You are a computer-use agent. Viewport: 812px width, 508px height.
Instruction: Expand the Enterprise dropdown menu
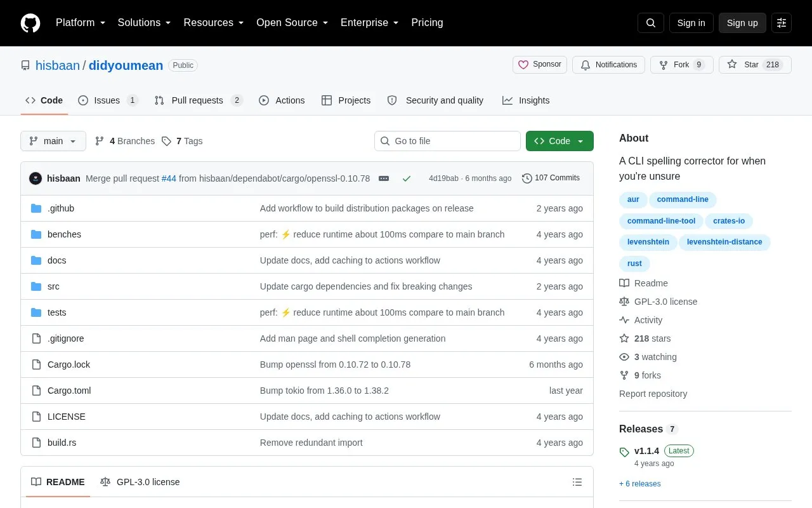369,23
